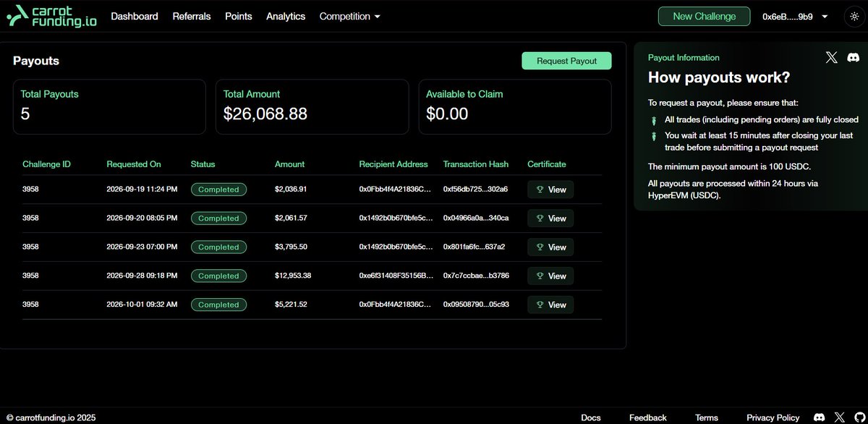Click transaction hash 0x801fa6fc...637a2
Image resolution: width=868 pixels, height=424 pixels.
[474, 247]
